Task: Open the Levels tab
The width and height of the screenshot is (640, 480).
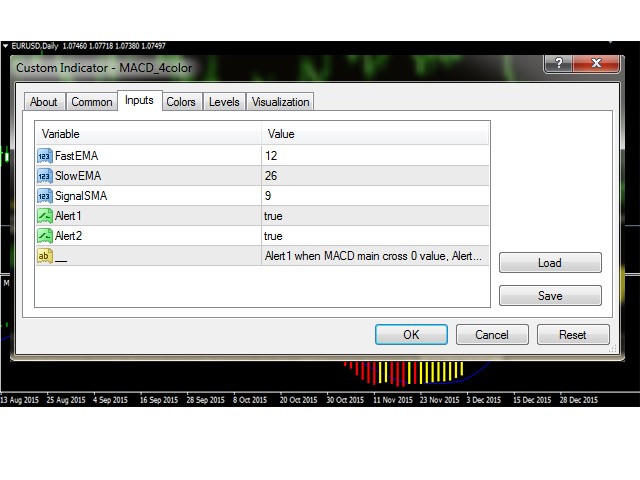Action: (x=224, y=102)
